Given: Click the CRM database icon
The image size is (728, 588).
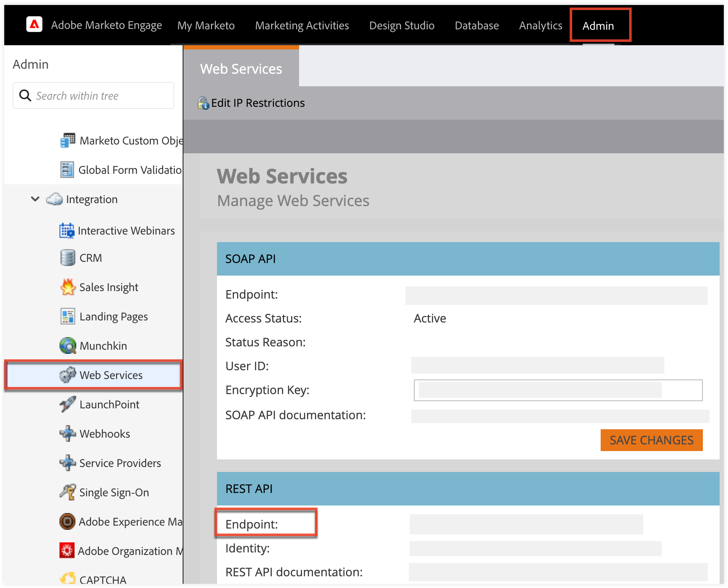Looking at the screenshot, I should [x=67, y=258].
